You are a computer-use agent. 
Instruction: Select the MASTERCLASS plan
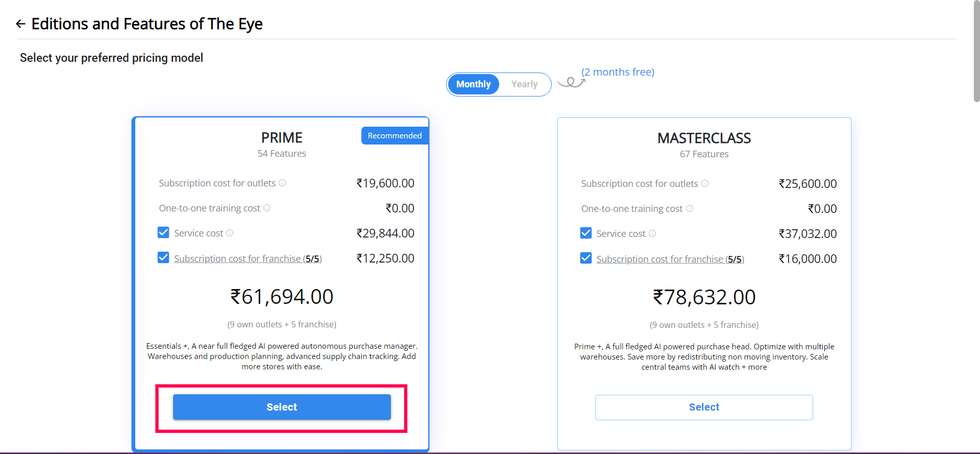pos(704,408)
